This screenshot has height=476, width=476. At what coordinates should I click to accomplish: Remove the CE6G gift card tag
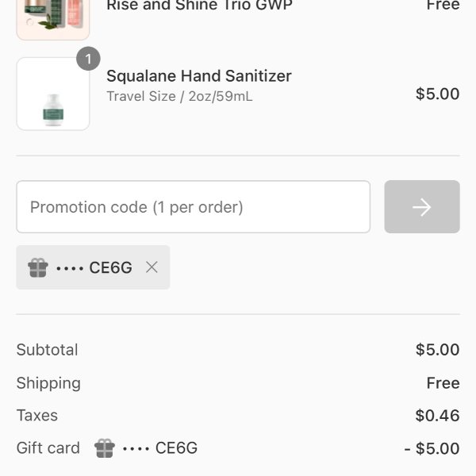pyautogui.click(x=152, y=267)
